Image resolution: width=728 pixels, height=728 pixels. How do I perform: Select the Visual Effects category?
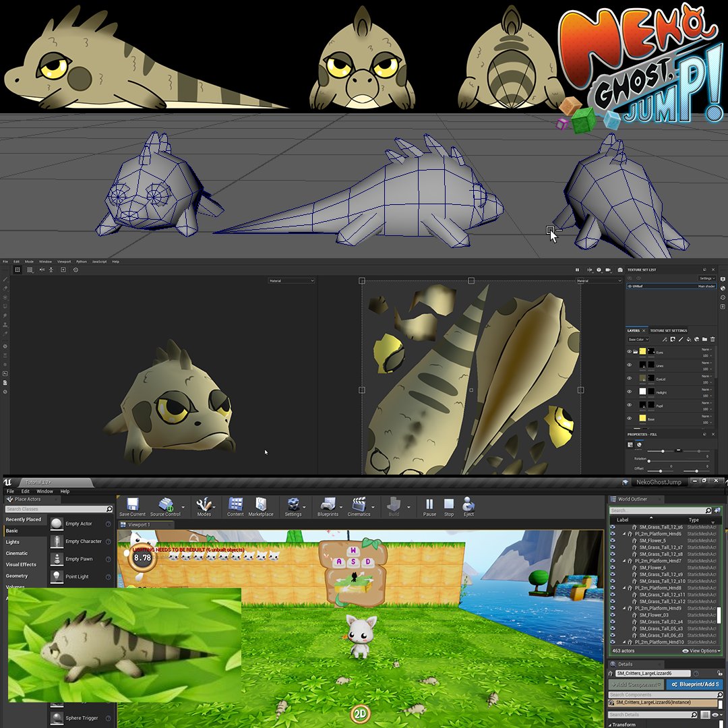click(21, 565)
